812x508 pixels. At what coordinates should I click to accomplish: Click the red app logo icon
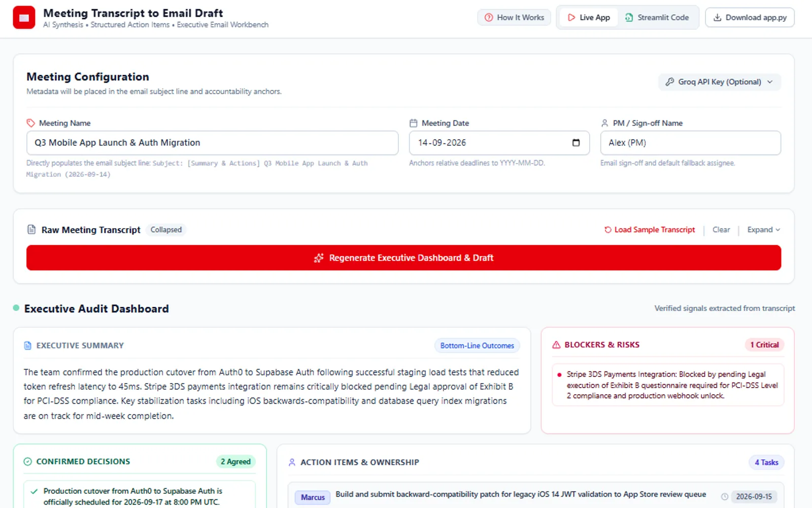(x=24, y=17)
